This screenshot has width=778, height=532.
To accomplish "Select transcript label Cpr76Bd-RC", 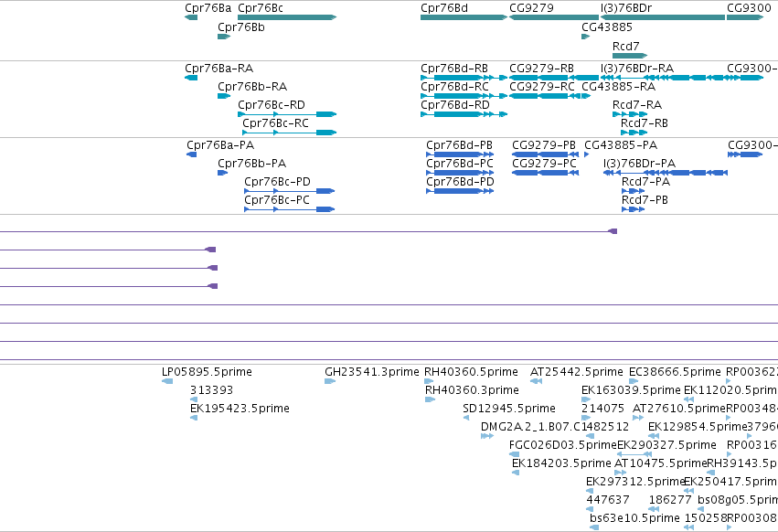I will coord(454,87).
